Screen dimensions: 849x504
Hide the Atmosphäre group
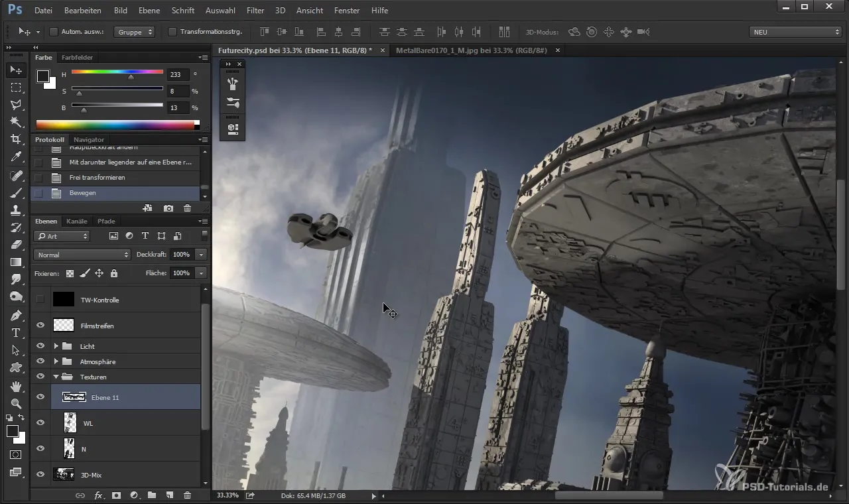(x=40, y=361)
